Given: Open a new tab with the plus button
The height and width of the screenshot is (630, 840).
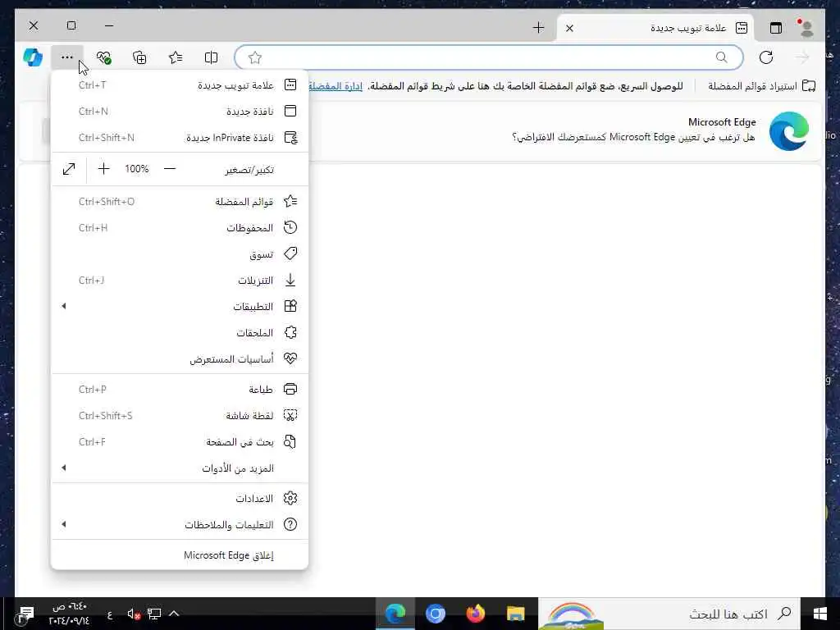Looking at the screenshot, I should (x=538, y=28).
